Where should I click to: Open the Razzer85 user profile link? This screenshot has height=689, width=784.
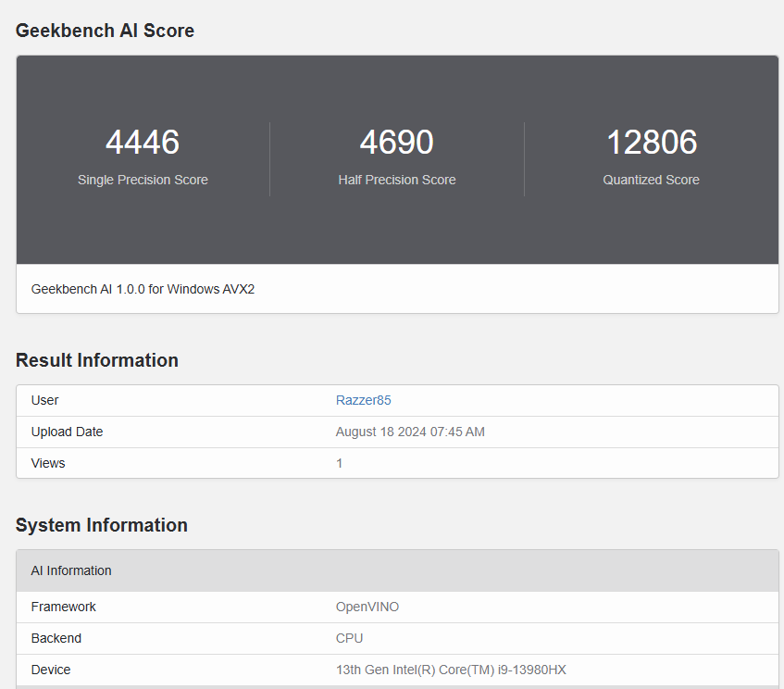[363, 400]
